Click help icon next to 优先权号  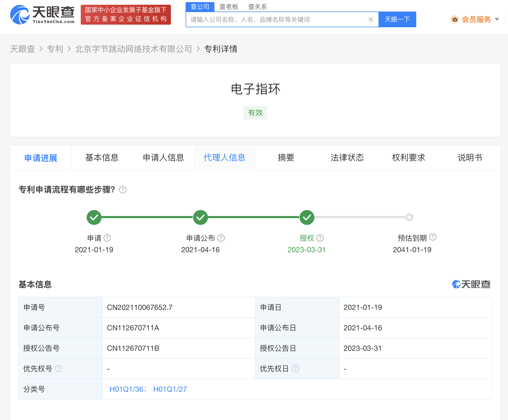click(59, 369)
